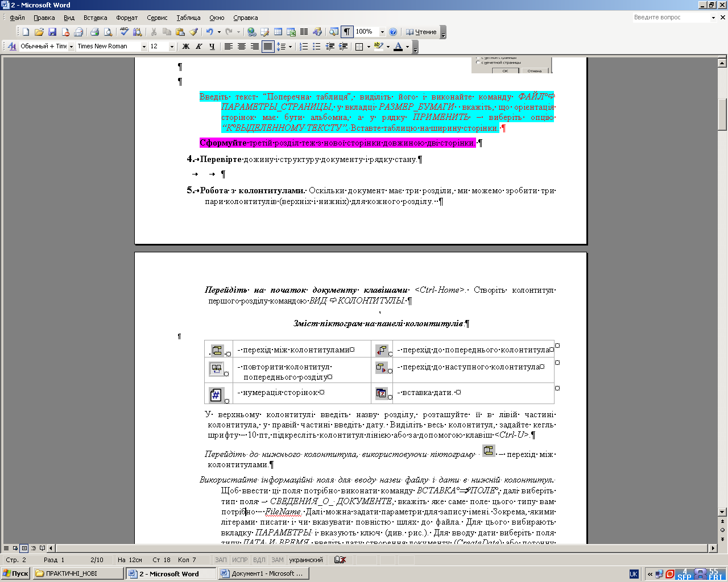Toggle the Document Map
This screenshot has height=582, width=728.
334,32
